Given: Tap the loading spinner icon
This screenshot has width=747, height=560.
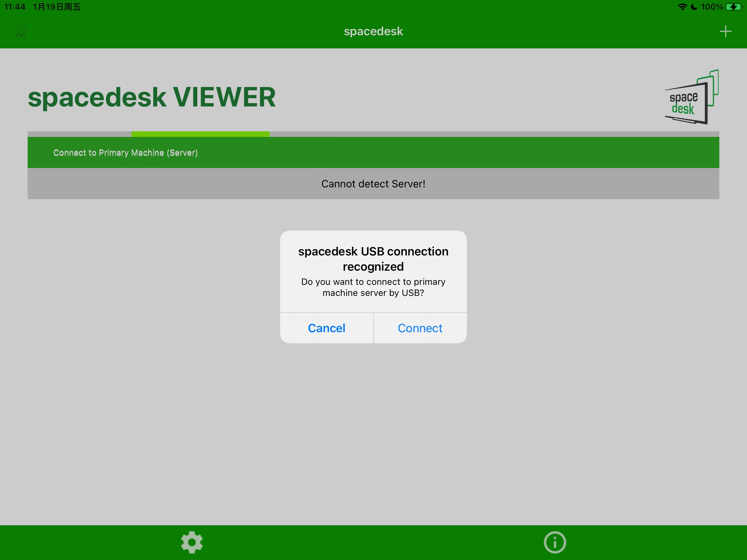Looking at the screenshot, I should (21, 31).
